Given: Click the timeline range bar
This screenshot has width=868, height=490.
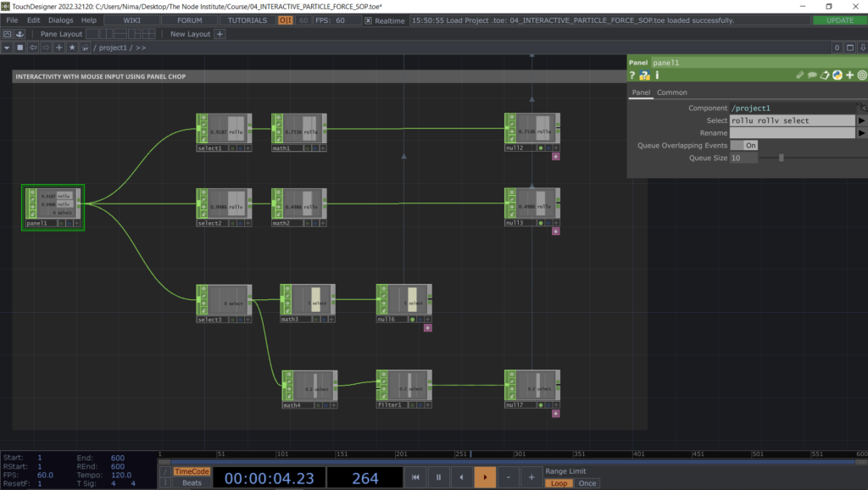Looking at the screenshot, I should pyautogui.click(x=512, y=461).
